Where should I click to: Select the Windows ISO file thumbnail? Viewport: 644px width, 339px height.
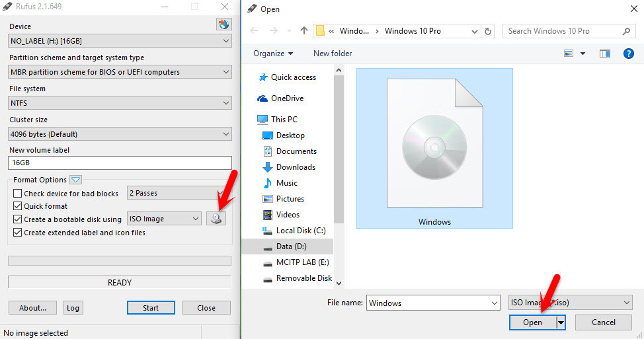pos(434,148)
